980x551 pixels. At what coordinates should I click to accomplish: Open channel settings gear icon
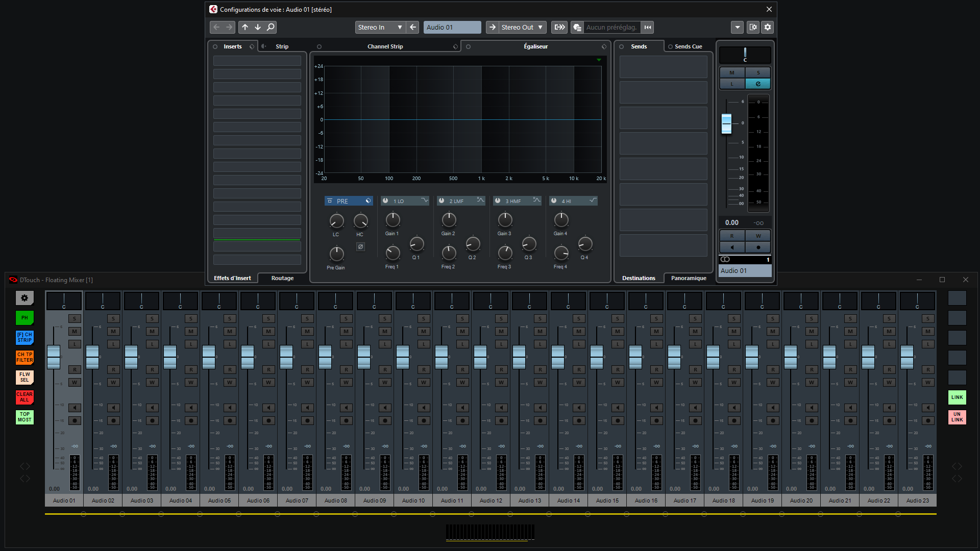click(x=768, y=27)
